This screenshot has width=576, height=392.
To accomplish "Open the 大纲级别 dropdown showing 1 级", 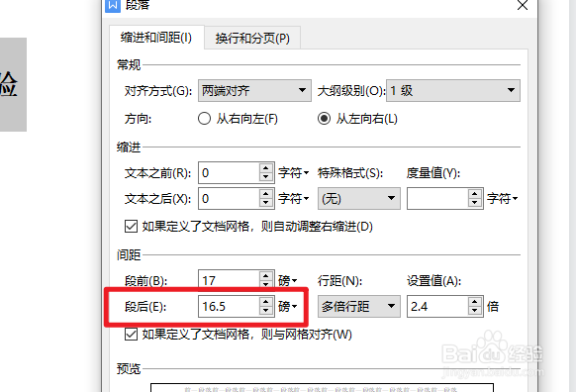I will 453,90.
